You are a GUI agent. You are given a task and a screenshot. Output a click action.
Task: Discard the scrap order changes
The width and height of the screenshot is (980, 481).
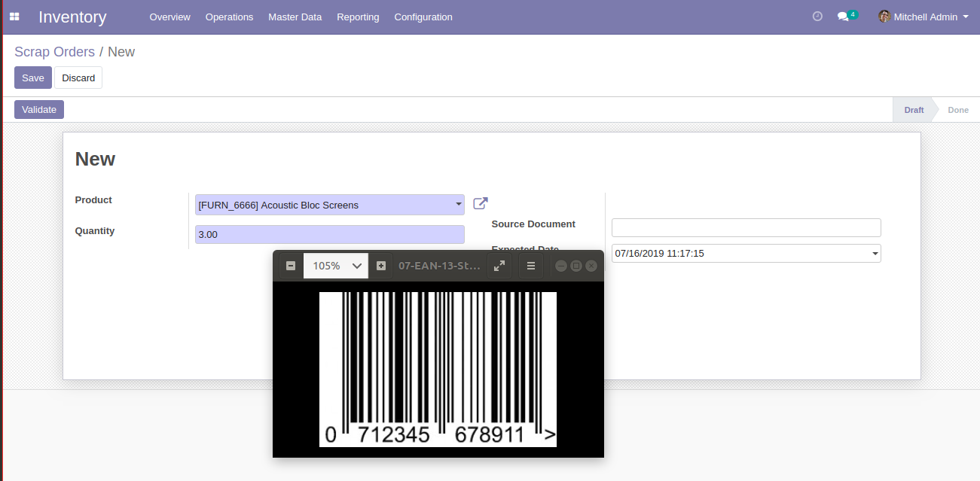(x=78, y=78)
